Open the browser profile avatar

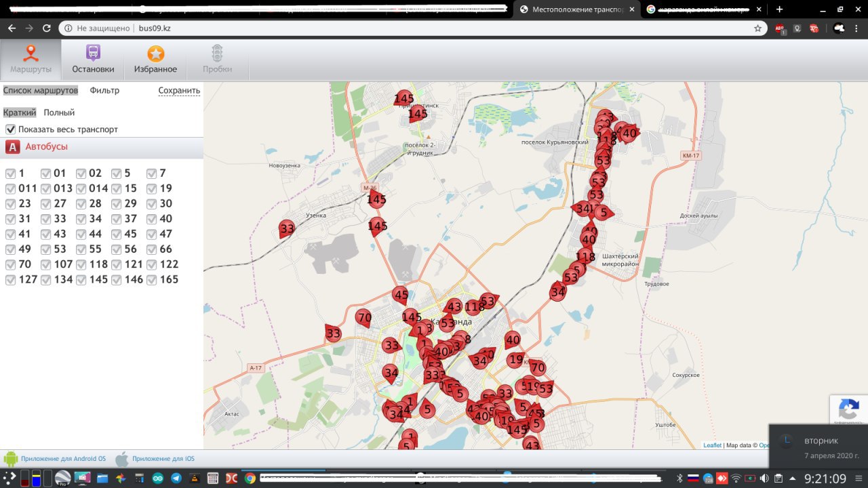(840, 28)
